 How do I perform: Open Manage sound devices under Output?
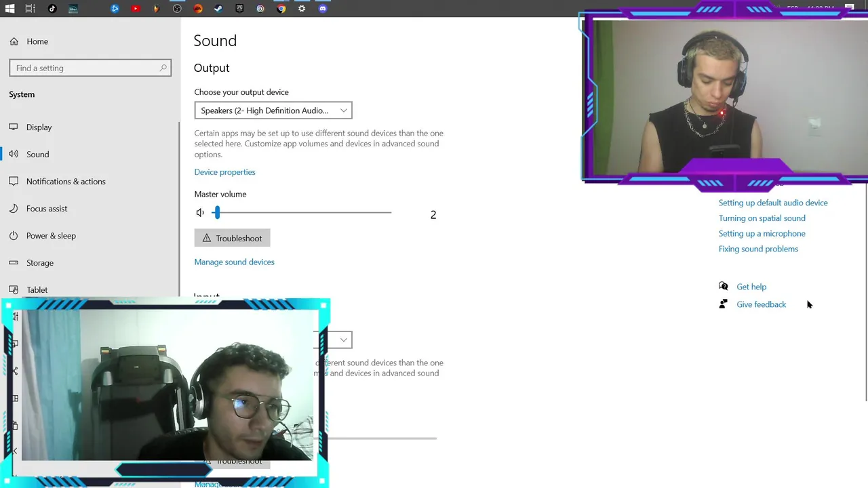click(235, 262)
